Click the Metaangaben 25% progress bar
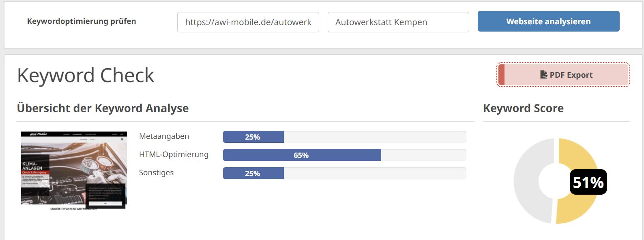The image size is (644, 240). click(x=344, y=137)
